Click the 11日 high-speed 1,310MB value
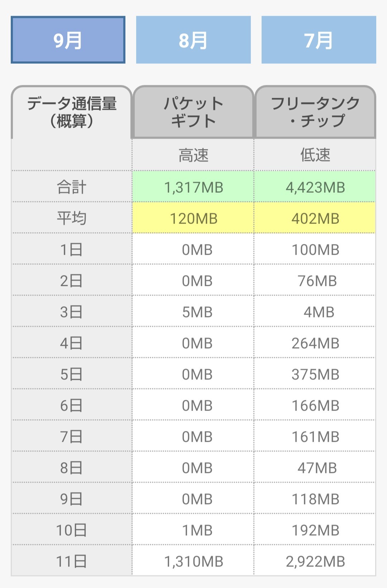387x588 pixels. [193, 561]
